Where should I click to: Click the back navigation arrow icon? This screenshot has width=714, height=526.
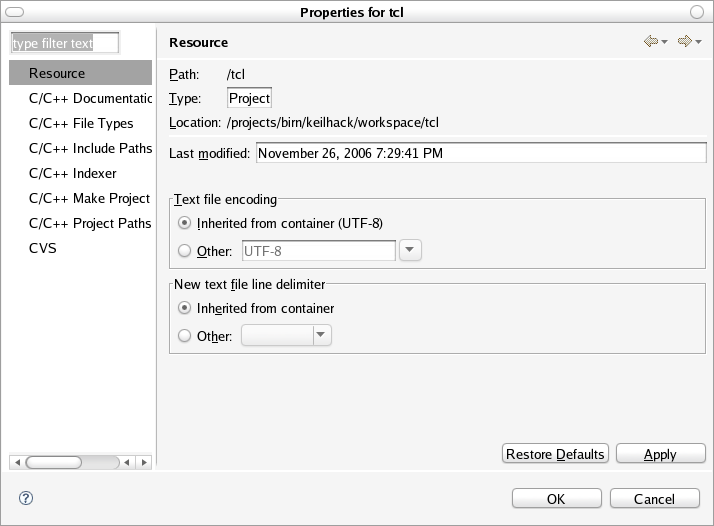651,42
